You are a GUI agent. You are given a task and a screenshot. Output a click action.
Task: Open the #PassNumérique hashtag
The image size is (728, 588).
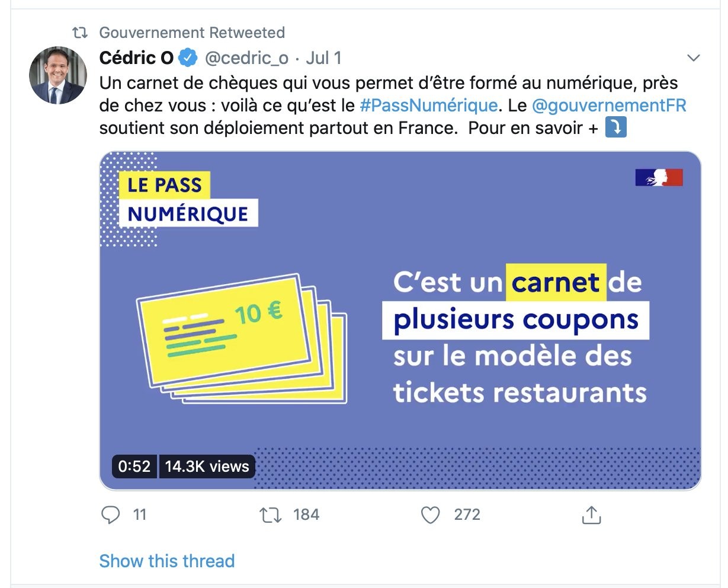(x=429, y=106)
